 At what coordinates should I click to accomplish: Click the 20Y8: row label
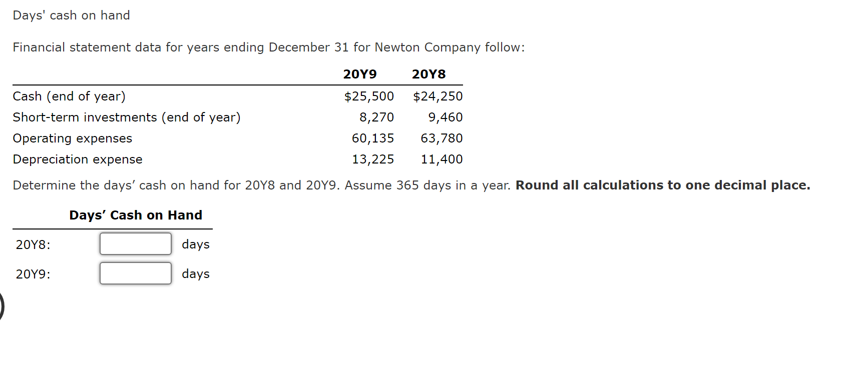click(32, 244)
